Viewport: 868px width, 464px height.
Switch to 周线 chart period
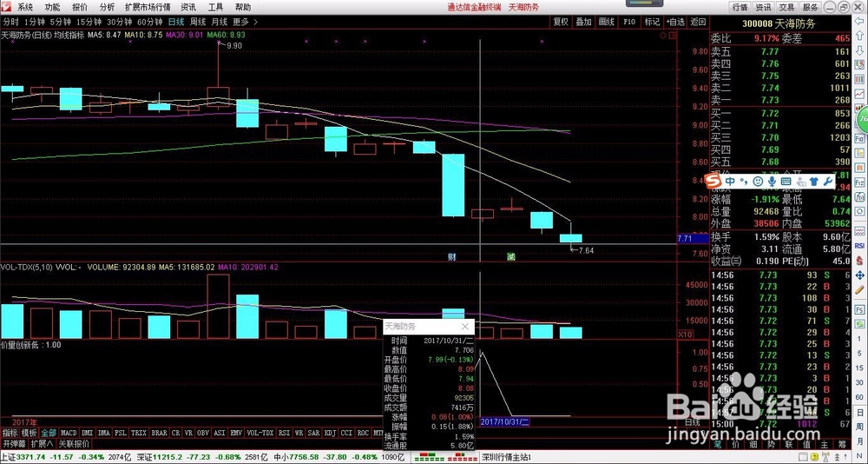[198, 22]
